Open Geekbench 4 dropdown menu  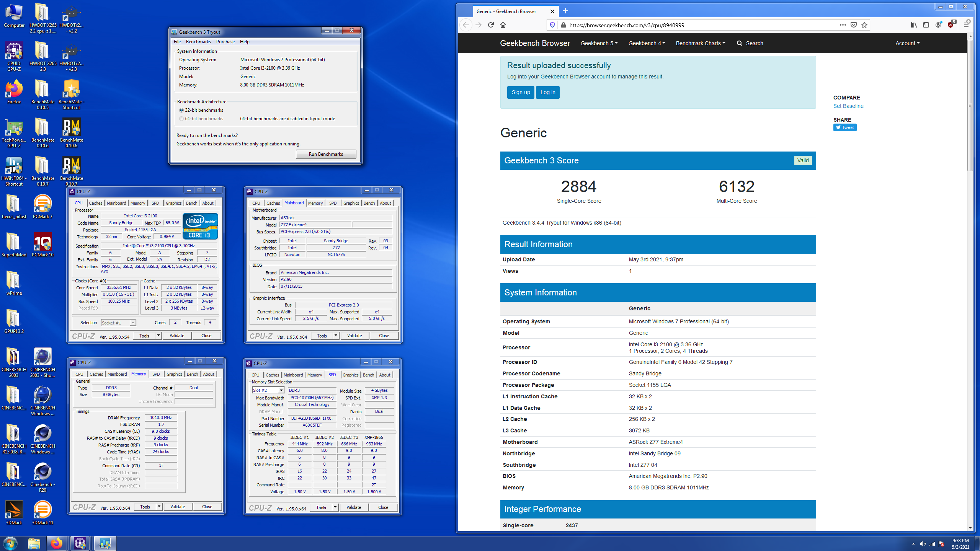coord(647,43)
